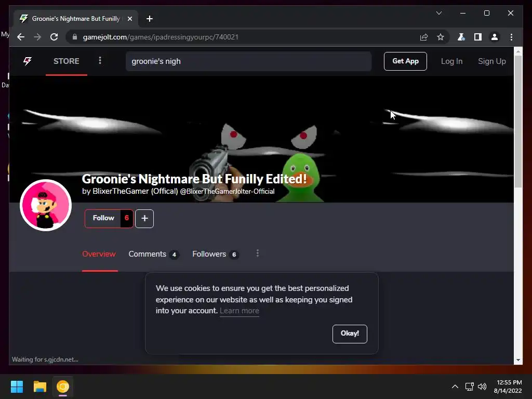Switch to the Comments tab
The height and width of the screenshot is (399, 532).
(x=154, y=254)
